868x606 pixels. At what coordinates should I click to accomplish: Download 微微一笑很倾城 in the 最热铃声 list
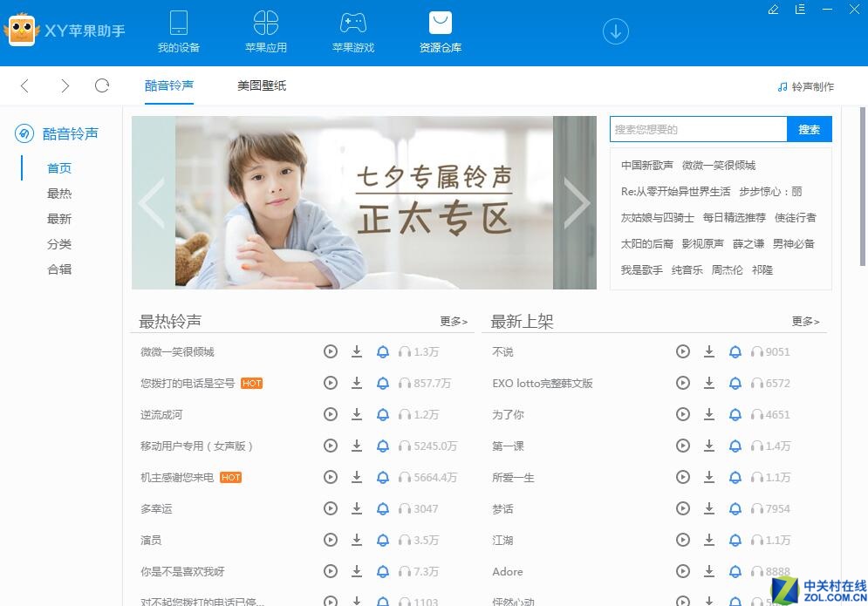pyautogui.click(x=357, y=351)
